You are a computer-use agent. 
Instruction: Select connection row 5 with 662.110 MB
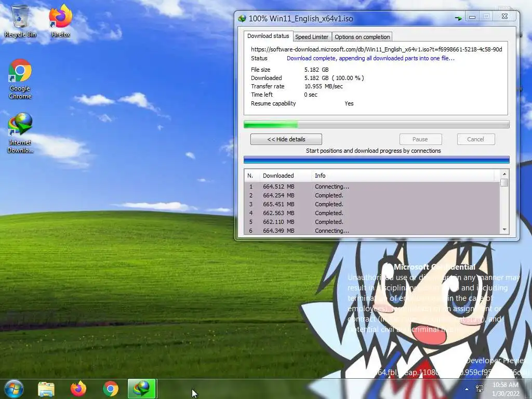coord(372,222)
